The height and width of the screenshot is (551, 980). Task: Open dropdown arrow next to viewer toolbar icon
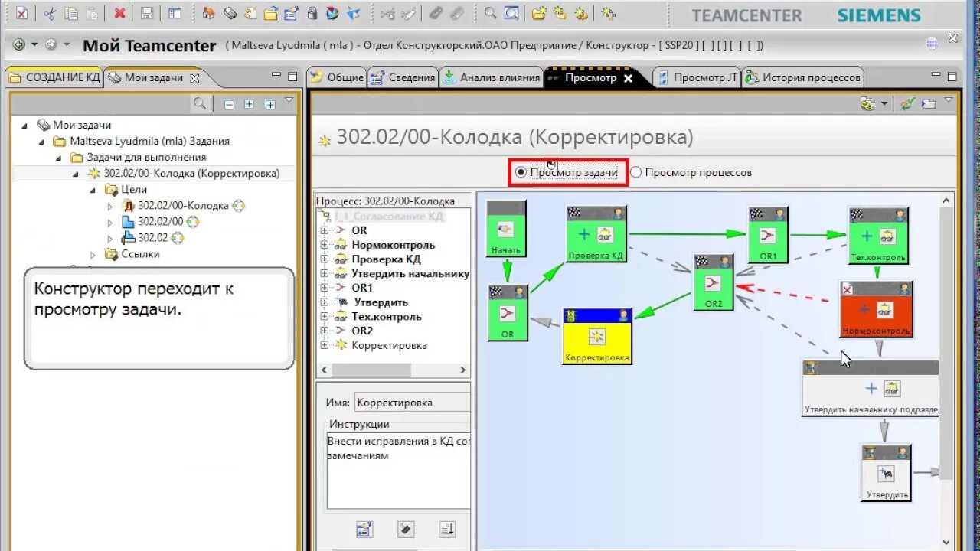click(x=884, y=103)
